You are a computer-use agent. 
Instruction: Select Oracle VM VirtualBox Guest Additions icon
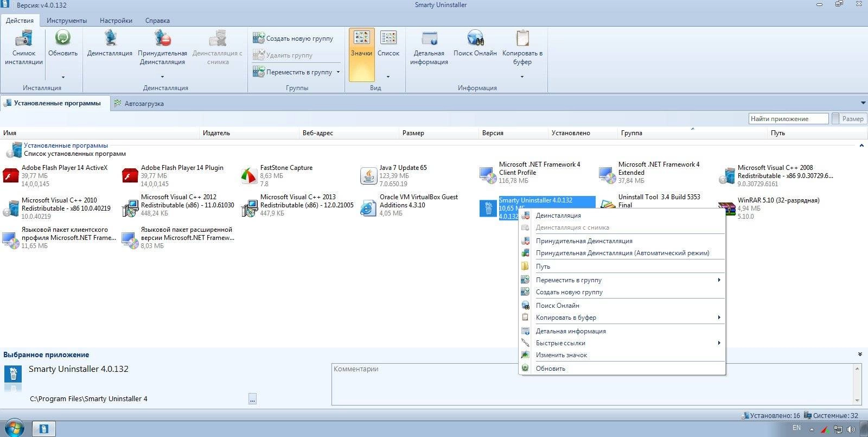368,207
